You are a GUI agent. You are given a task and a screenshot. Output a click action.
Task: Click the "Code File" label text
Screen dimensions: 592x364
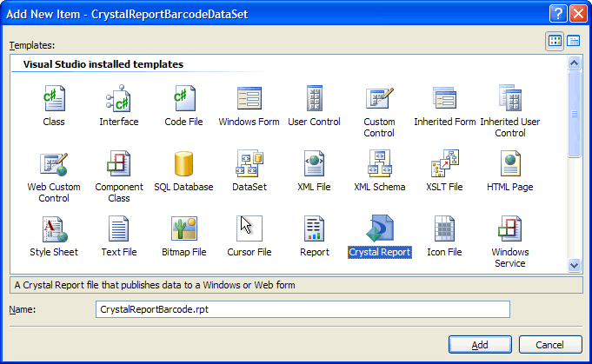point(184,122)
